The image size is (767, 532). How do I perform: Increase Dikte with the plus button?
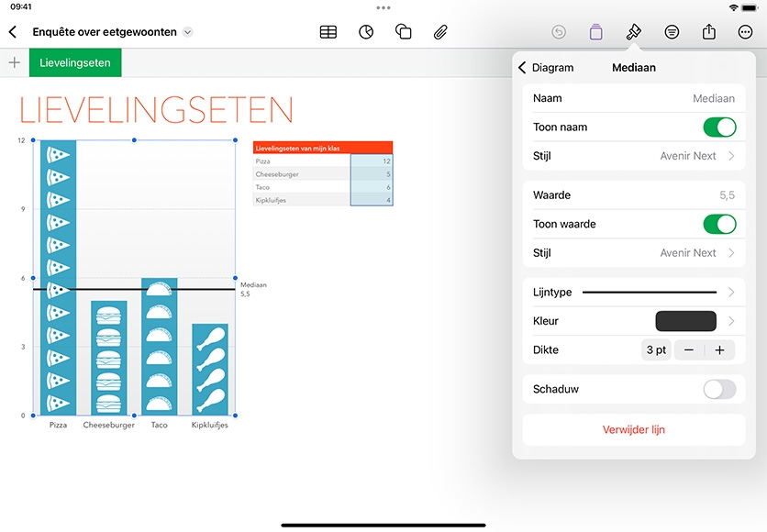click(x=719, y=350)
